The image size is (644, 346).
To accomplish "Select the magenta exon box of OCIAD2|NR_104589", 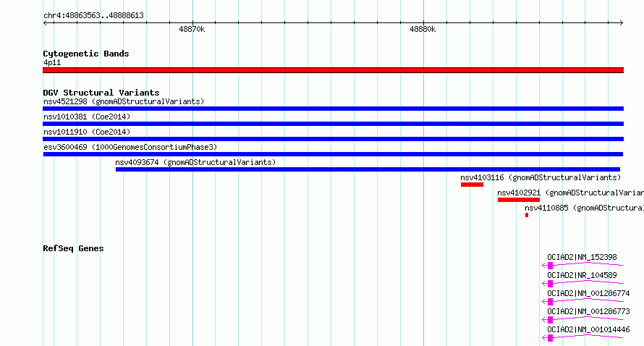I will click(551, 284).
